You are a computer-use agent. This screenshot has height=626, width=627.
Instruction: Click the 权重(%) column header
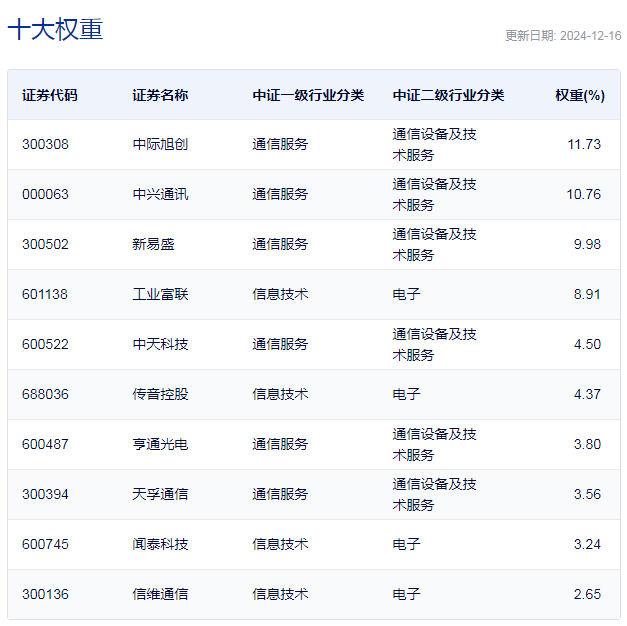click(x=580, y=95)
